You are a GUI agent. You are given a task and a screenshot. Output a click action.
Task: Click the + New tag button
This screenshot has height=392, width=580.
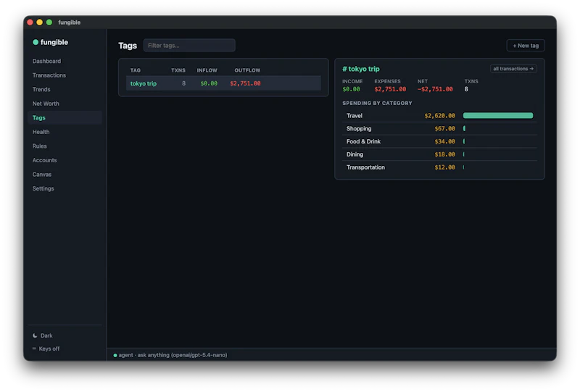tap(526, 46)
